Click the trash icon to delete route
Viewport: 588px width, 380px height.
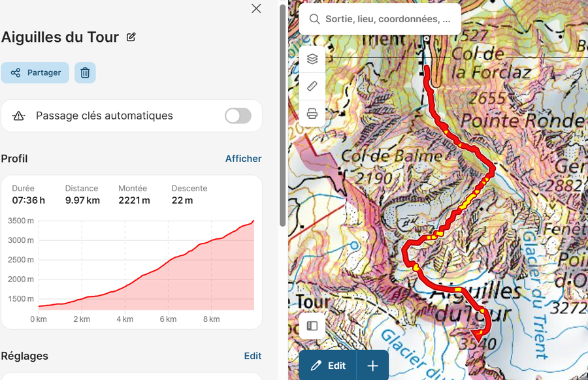pyautogui.click(x=85, y=72)
